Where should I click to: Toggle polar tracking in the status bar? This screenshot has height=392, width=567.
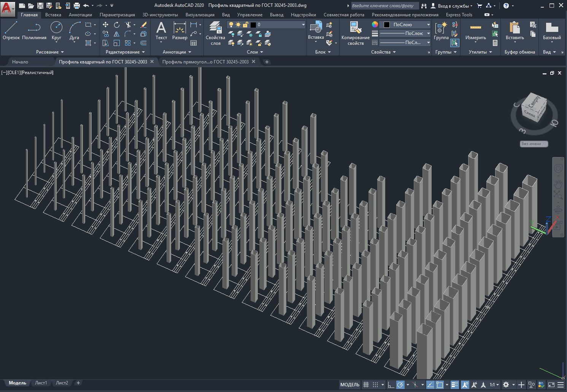pos(400,384)
